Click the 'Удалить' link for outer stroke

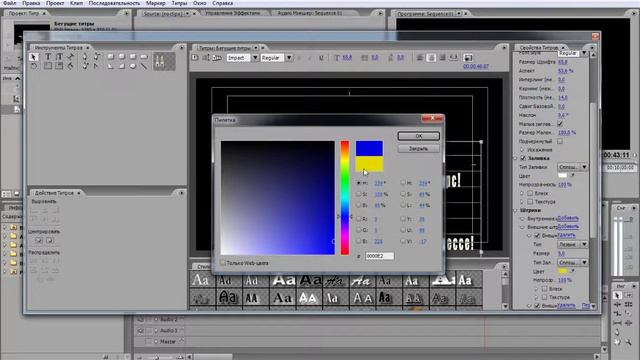(x=567, y=236)
